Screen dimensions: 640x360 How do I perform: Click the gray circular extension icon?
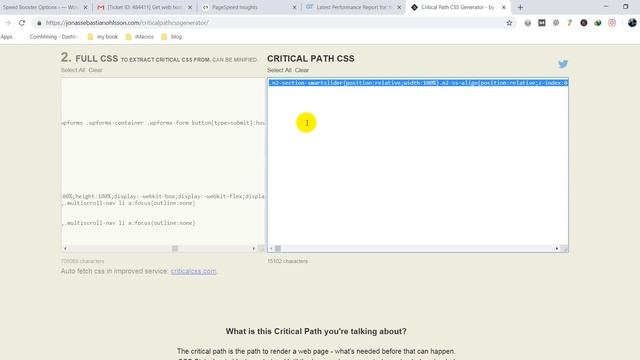coord(556,23)
